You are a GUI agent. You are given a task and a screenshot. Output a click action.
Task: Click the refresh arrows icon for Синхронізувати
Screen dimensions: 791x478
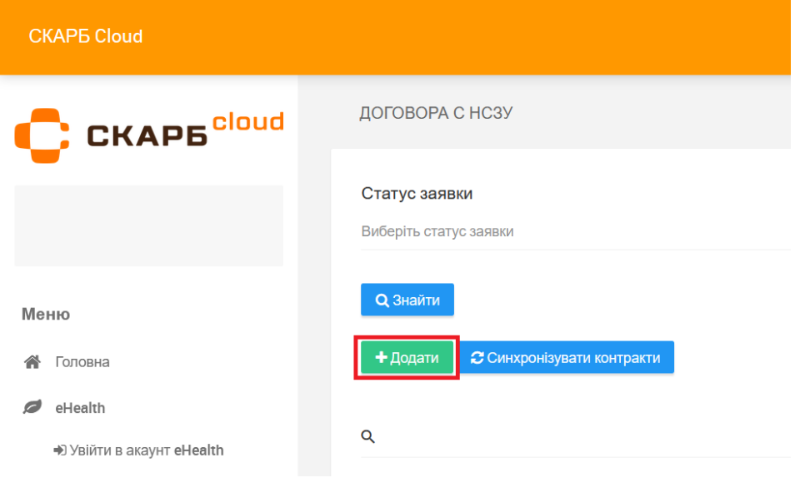tap(477, 358)
